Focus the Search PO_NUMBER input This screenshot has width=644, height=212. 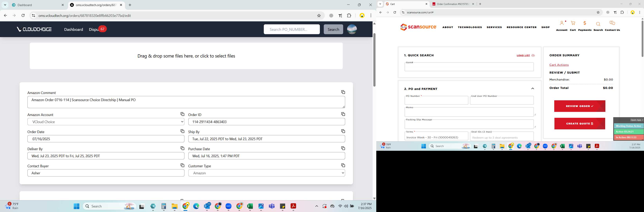(x=291, y=29)
